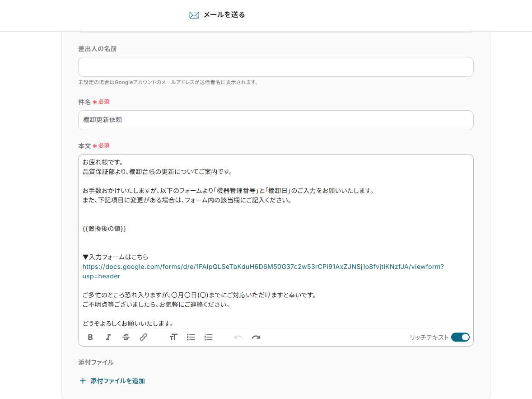Open the text size tool
Image resolution: width=532 pixels, height=399 pixels.
173,337
